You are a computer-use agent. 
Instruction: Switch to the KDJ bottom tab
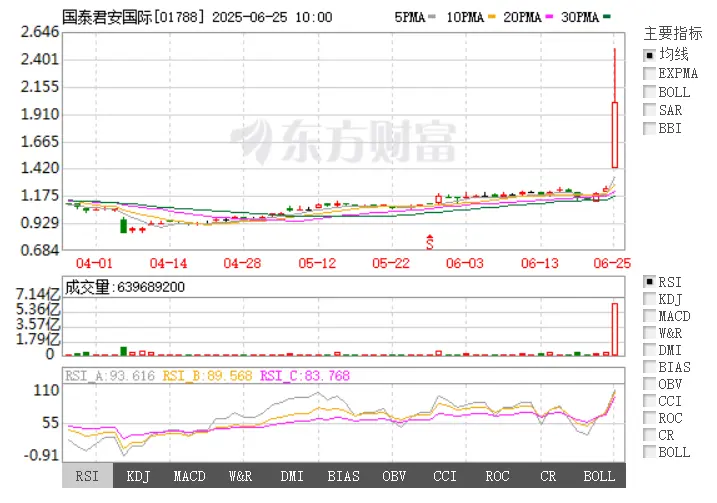coord(139,476)
